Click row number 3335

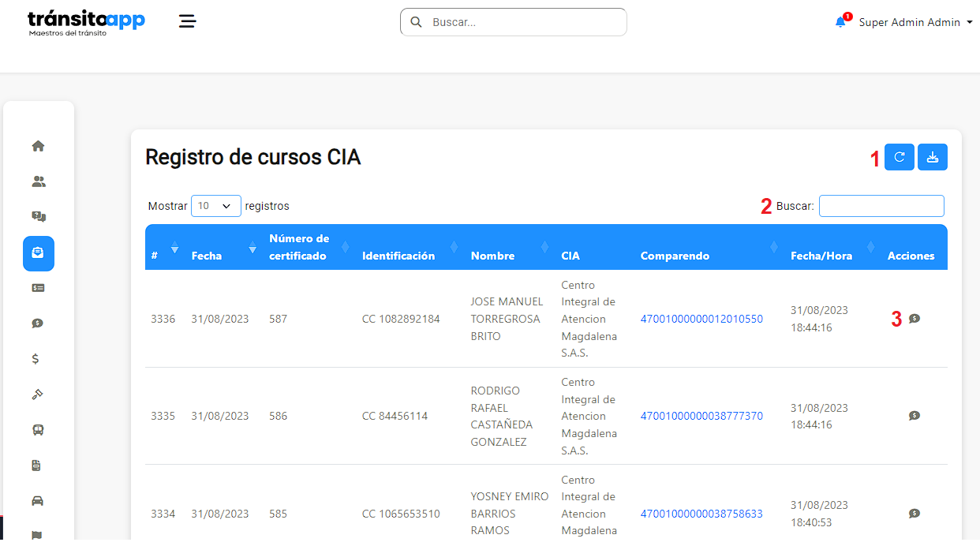tap(163, 416)
